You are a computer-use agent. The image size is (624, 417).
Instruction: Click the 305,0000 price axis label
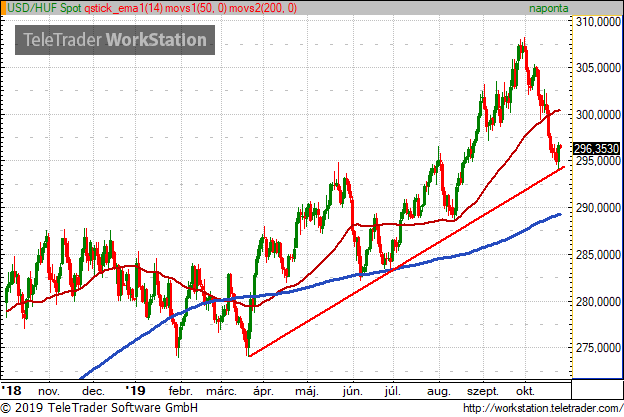pyautogui.click(x=599, y=68)
